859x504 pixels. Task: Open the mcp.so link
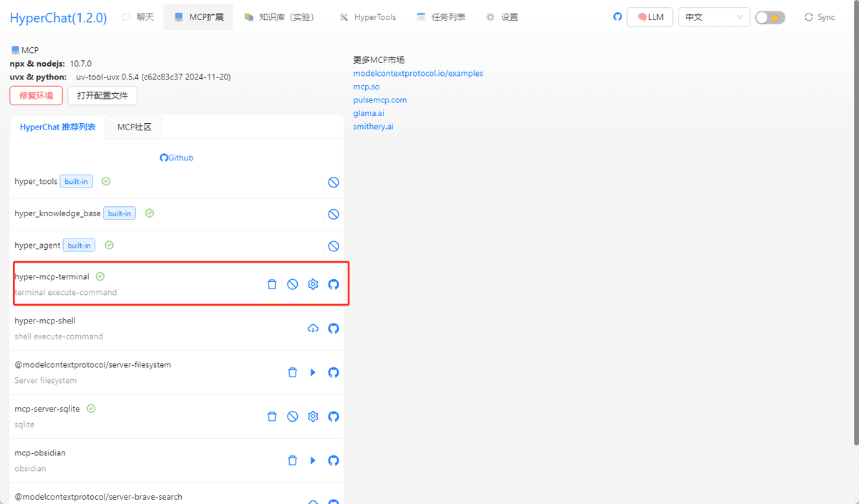[367, 87]
